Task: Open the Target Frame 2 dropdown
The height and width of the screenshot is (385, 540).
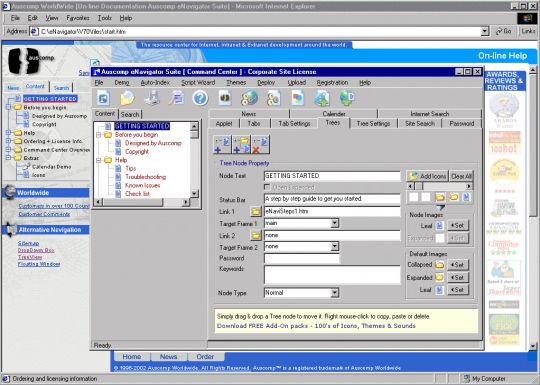Action: pos(335,247)
